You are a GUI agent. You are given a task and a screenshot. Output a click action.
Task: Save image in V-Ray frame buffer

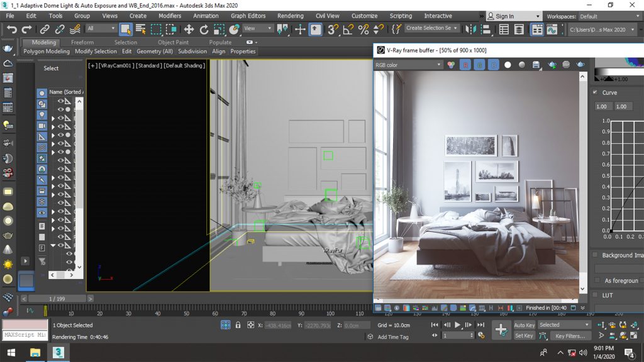click(x=536, y=65)
